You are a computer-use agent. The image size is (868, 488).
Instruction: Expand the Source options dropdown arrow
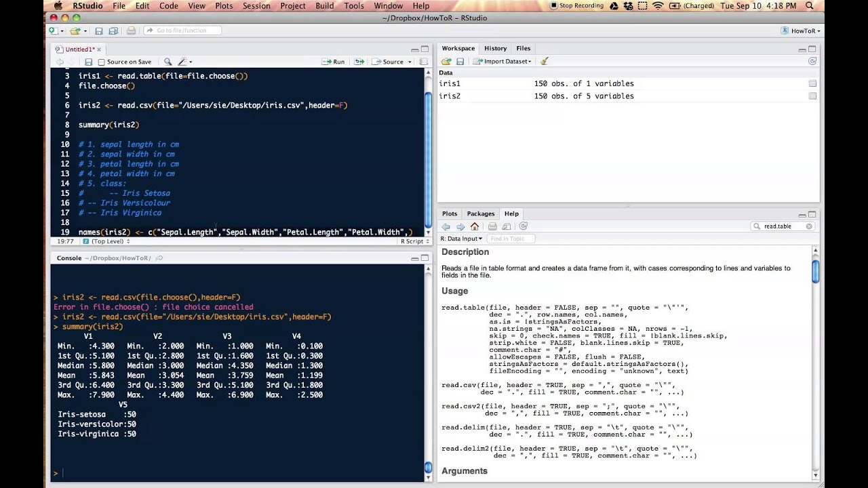(409, 62)
